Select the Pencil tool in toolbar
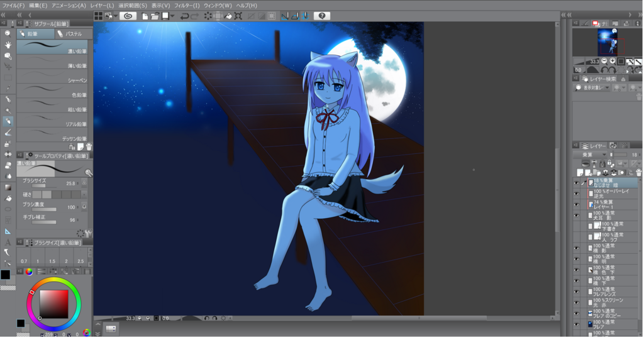 8,121
